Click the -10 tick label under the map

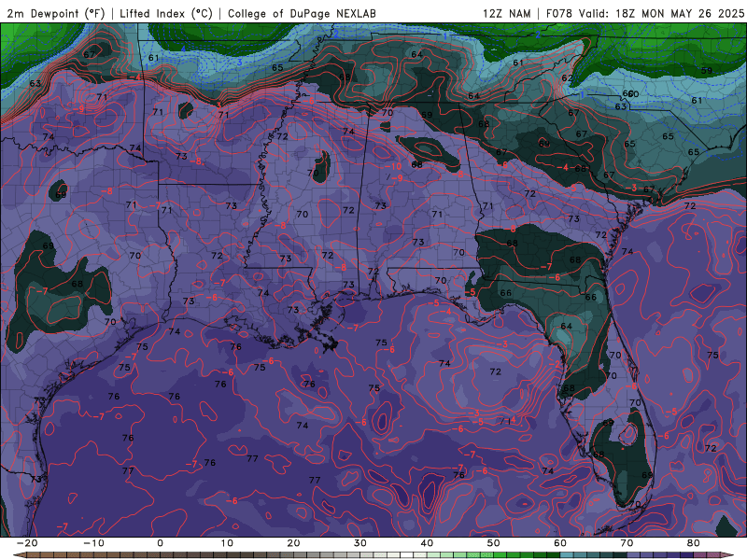coord(93,543)
